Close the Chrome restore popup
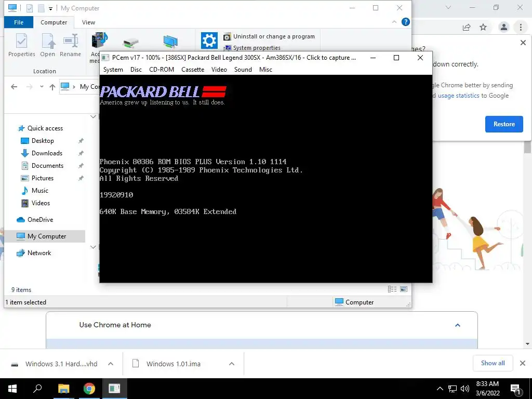Viewport: 532px width, 399px height. (523, 43)
